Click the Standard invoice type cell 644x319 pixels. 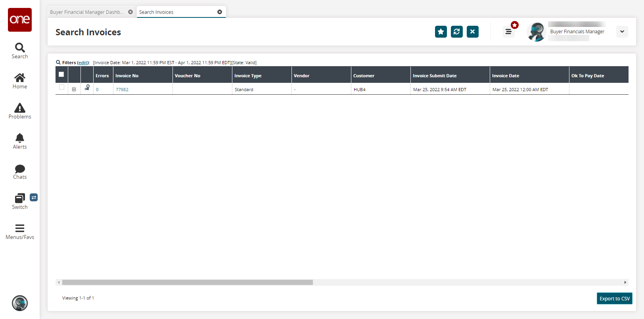(262, 90)
